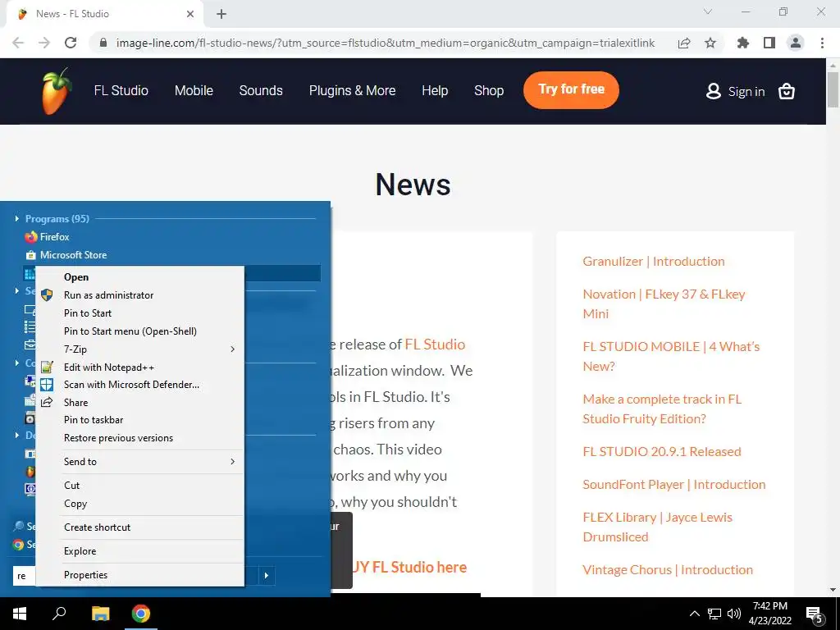Toggle Chrome side panel icon
Image resolution: width=840 pixels, height=630 pixels.
point(769,43)
